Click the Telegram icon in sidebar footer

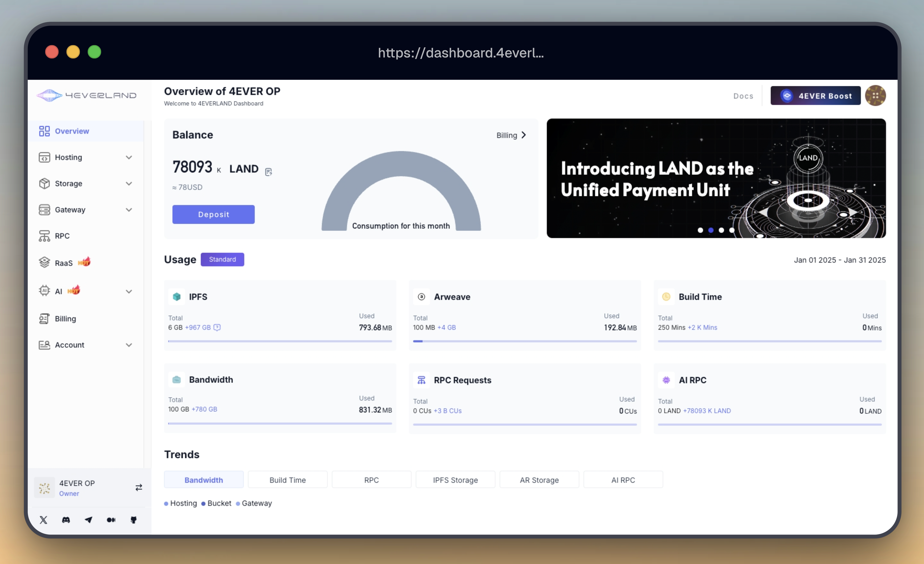[88, 520]
